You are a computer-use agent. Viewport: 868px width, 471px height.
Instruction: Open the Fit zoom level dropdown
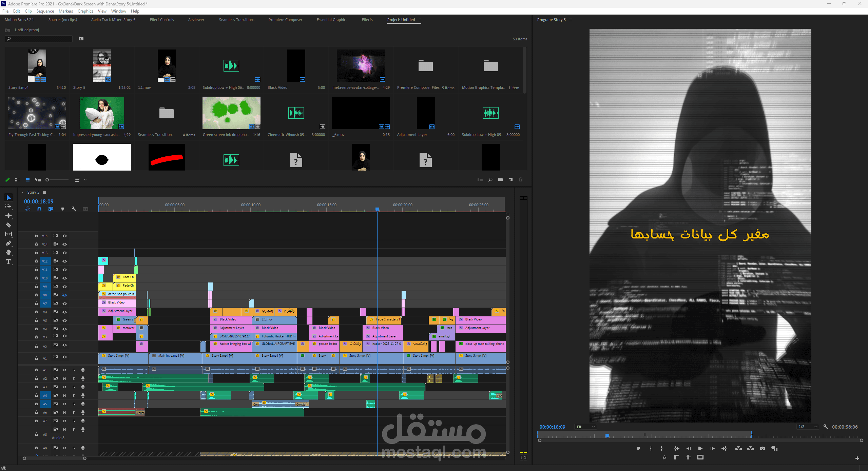tap(585, 427)
